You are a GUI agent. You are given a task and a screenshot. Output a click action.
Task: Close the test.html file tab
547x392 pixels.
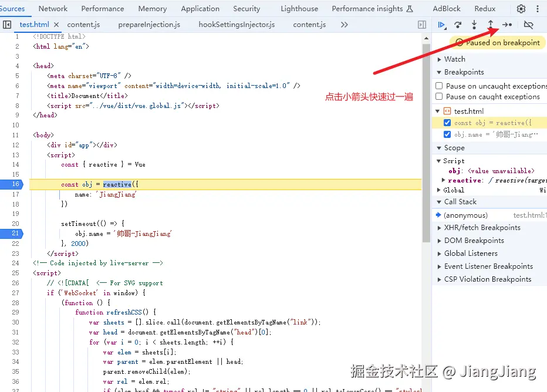56,25
